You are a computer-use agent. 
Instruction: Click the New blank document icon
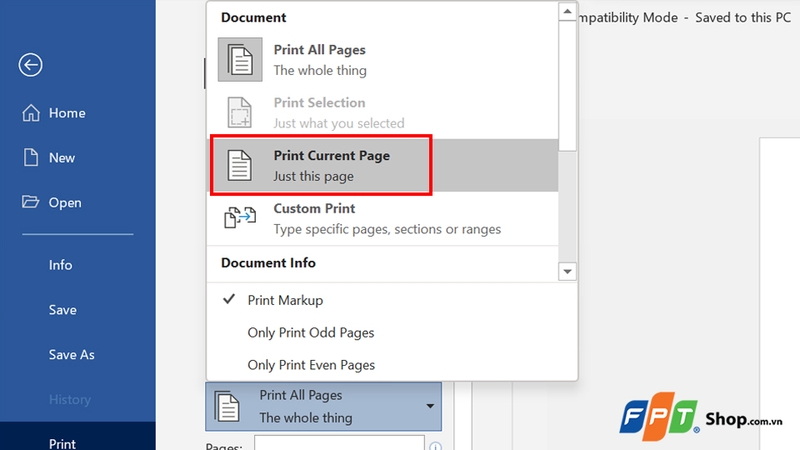[x=31, y=158]
